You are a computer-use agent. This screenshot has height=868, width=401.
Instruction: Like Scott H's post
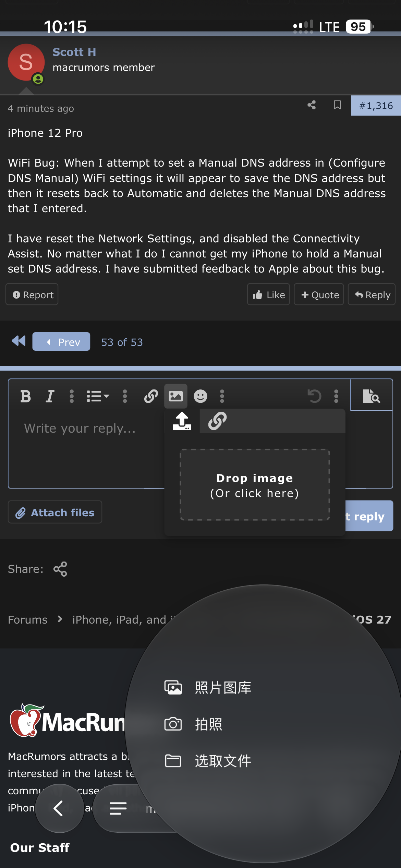coord(268,294)
